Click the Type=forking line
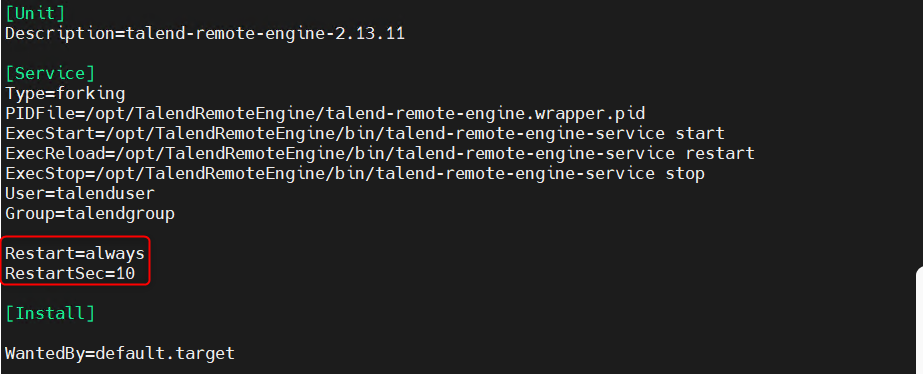The image size is (923, 374). click(x=65, y=93)
